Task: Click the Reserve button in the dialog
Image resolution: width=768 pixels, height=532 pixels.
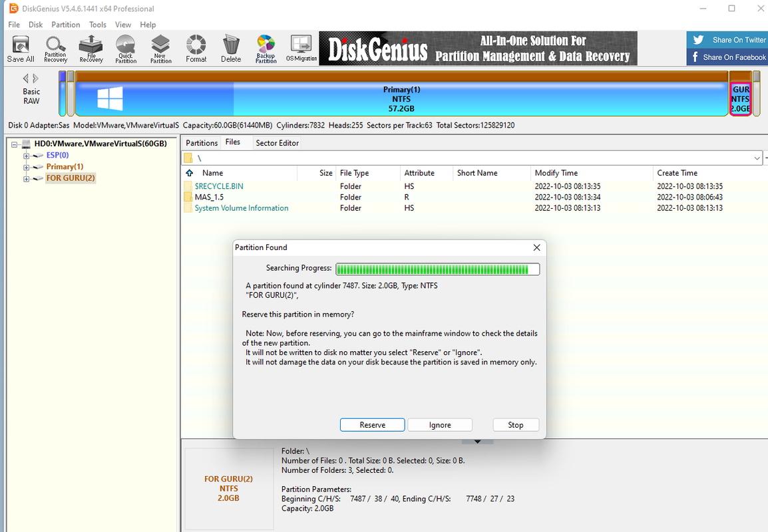Action: 372,425
